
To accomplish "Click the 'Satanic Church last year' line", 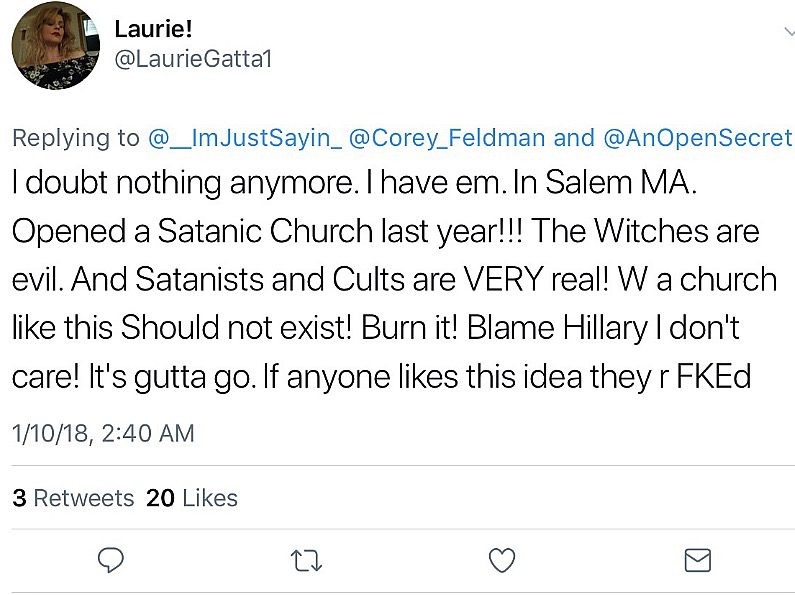I will [385, 231].
